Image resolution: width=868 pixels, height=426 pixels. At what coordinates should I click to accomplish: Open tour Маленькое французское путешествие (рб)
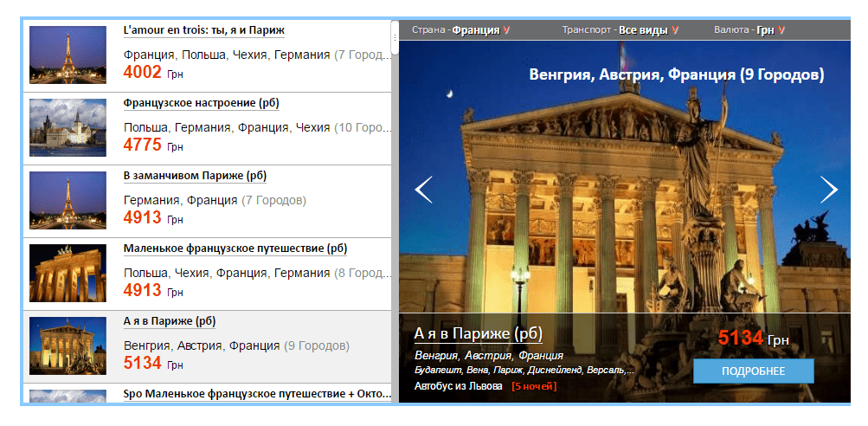pos(235,248)
